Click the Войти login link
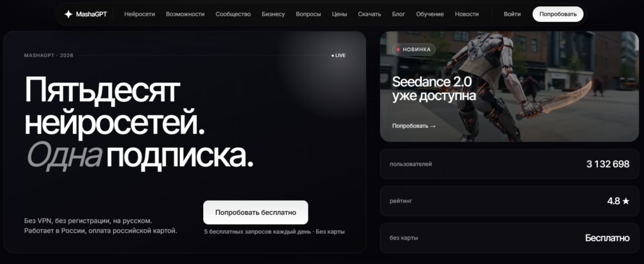Image resolution: width=644 pixels, height=264 pixels. coord(512,14)
